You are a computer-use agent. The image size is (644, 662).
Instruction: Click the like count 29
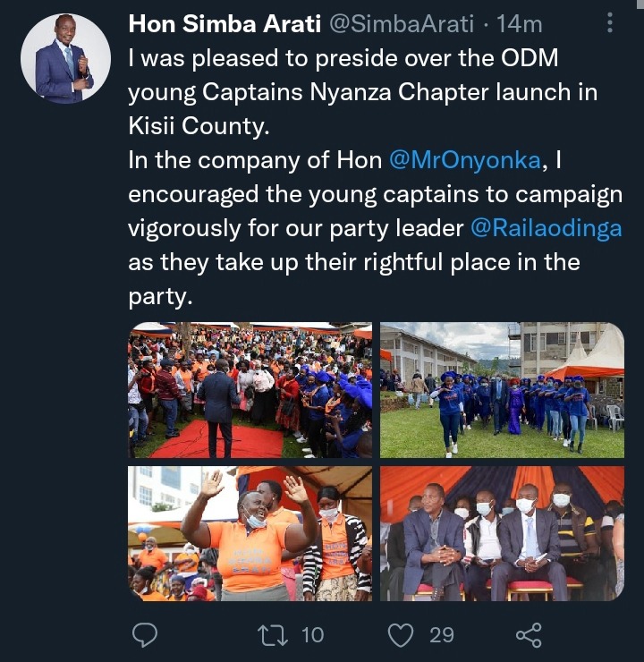(442, 635)
